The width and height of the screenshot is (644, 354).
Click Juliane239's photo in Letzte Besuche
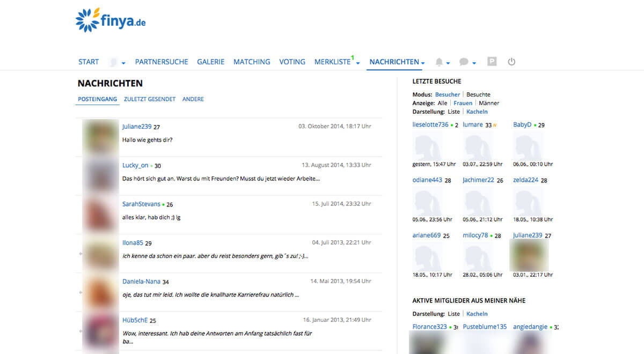click(x=529, y=255)
